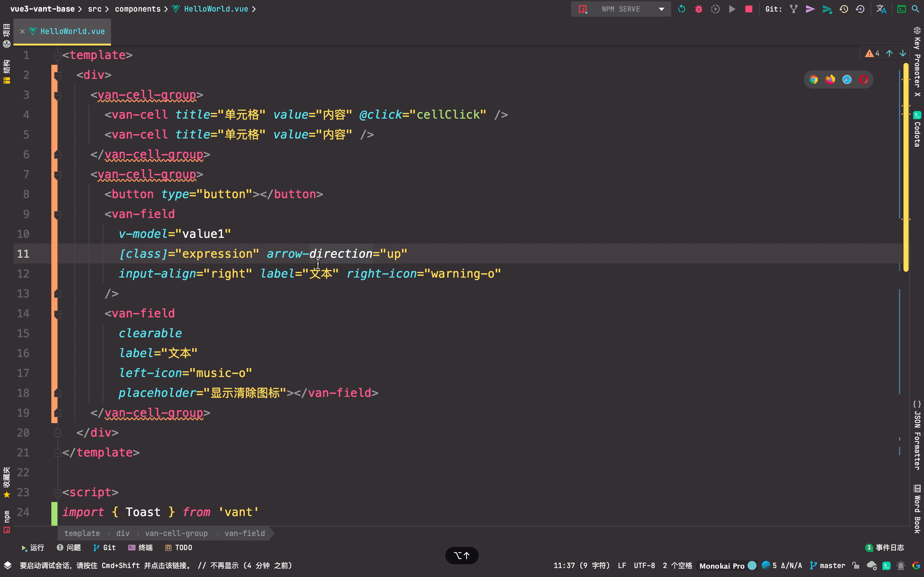Screen dimensions: 924x577
Task: Toggle the tool window bars icon bottom-left
Action: (8, 565)
